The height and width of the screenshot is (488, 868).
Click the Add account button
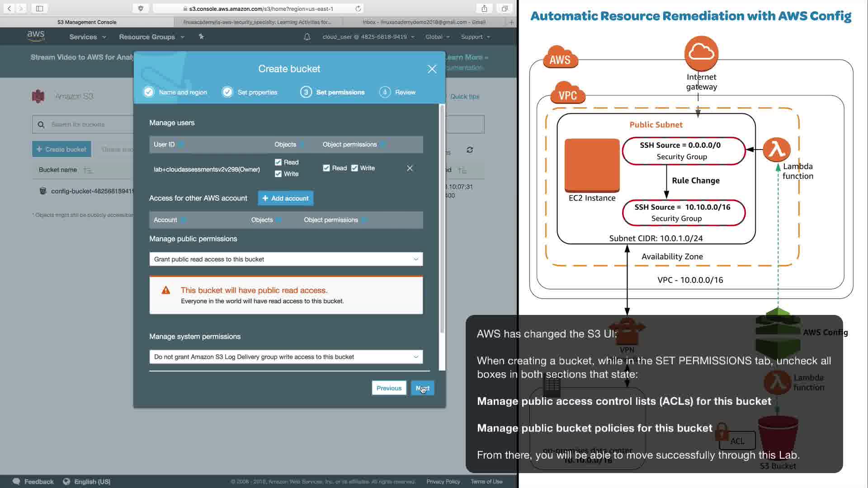(285, 198)
